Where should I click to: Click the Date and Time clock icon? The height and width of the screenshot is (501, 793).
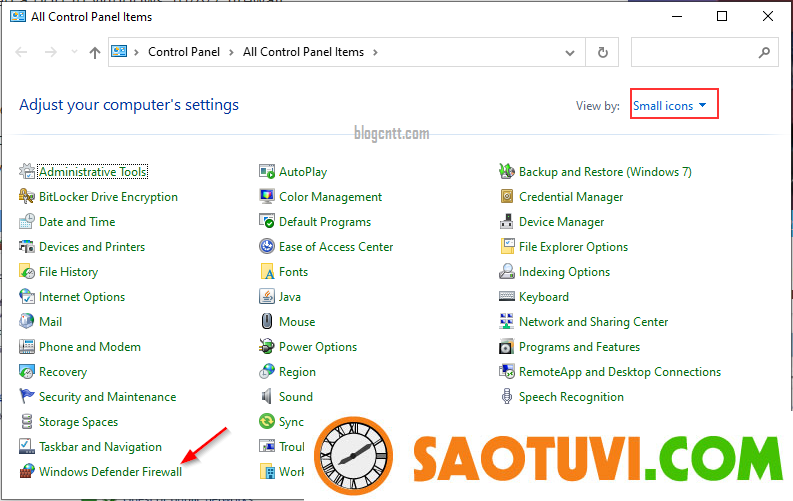27,221
